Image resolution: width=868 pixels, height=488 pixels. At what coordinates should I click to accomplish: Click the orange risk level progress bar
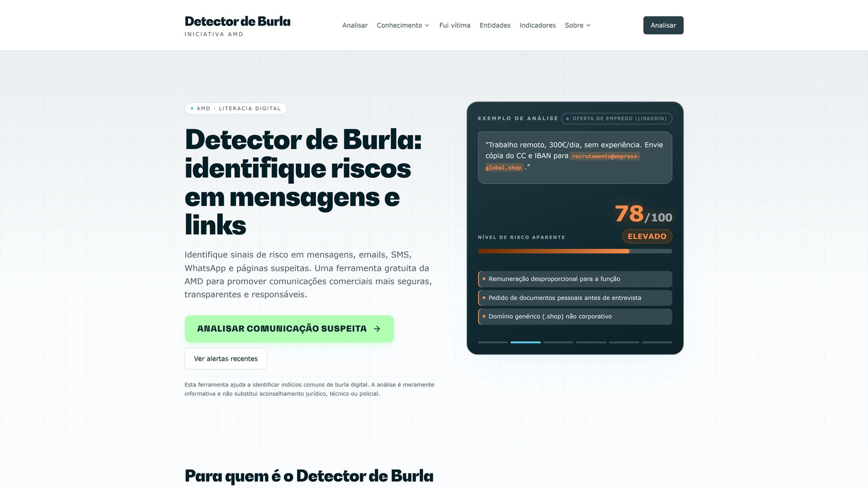point(575,251)
